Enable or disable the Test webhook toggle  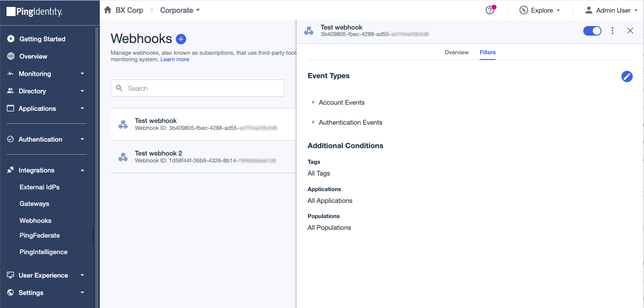tap(592, 30)
